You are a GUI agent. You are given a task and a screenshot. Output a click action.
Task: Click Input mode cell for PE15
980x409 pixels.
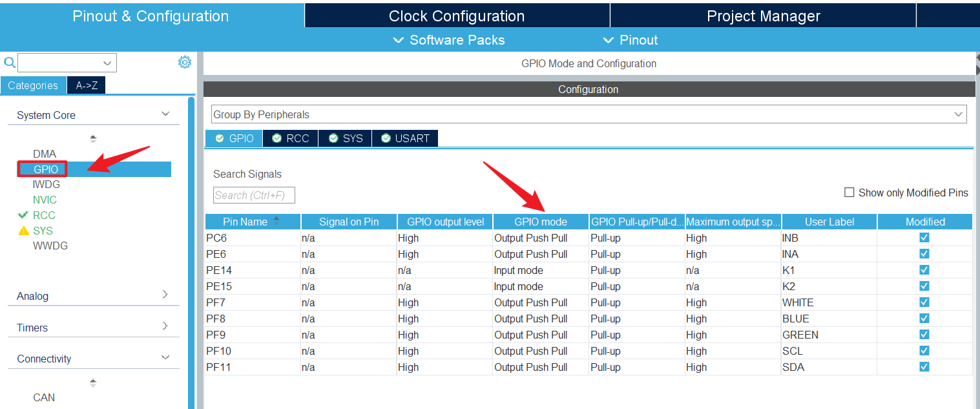(541, 286)
